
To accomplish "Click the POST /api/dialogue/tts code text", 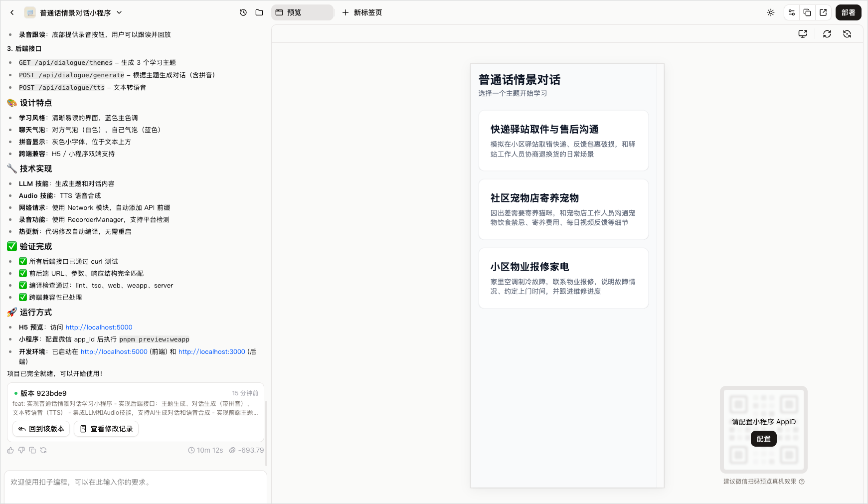I will [x=62, y=88].
